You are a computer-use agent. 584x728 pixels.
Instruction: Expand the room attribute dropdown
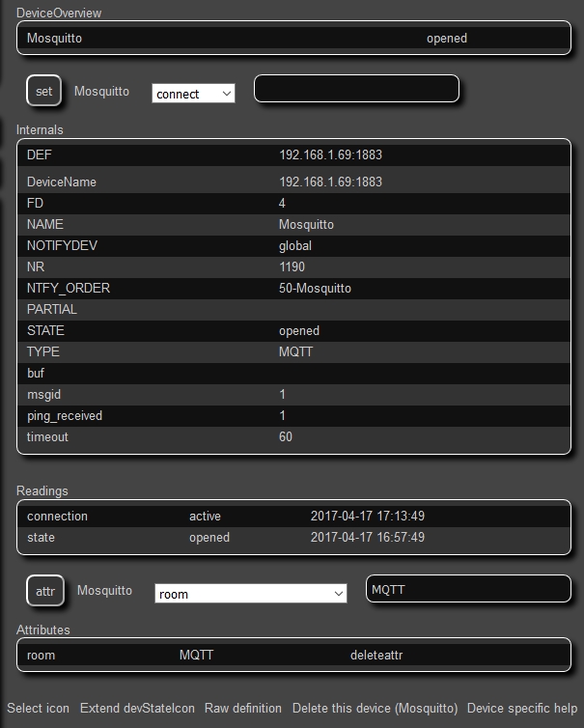pos(250,594)
